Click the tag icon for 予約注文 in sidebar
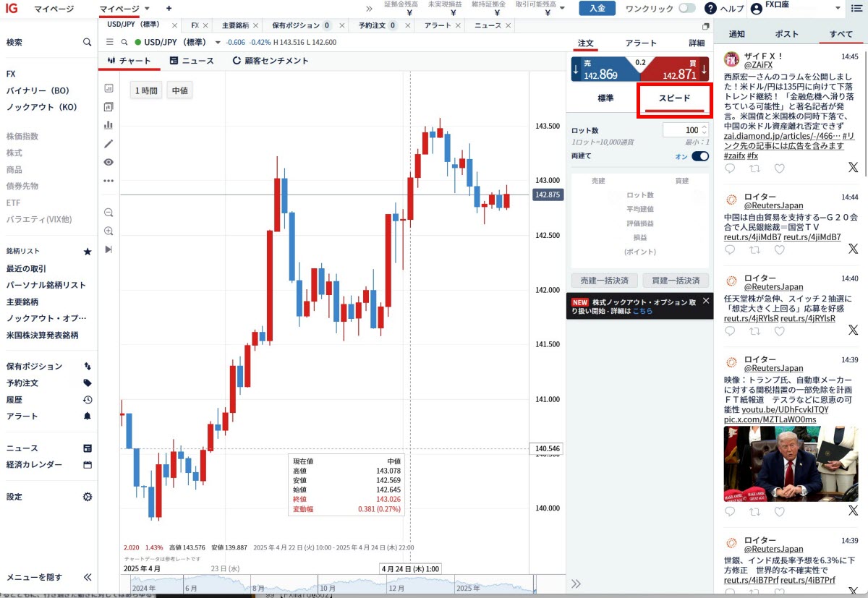The width and height of the screenshot is (868, 598). (88, 383)
